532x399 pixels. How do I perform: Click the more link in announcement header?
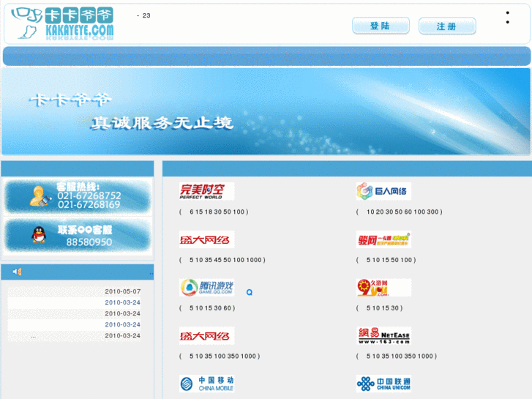(151, 273)
